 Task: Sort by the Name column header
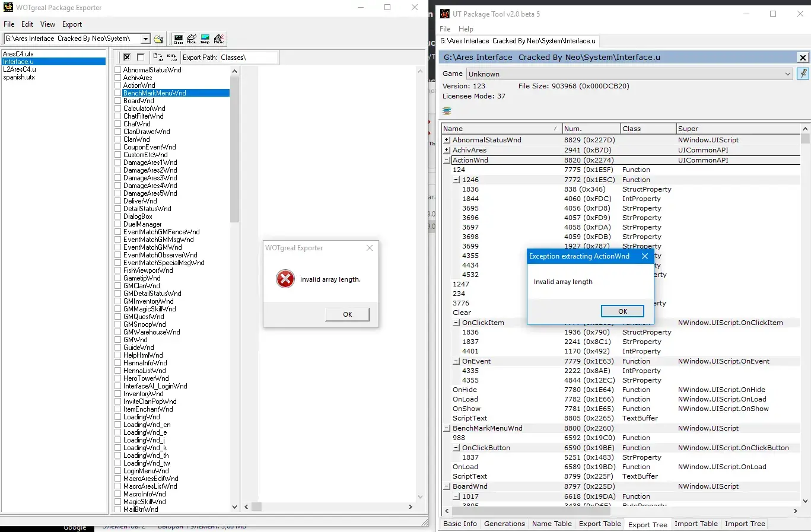pos(501,129)
